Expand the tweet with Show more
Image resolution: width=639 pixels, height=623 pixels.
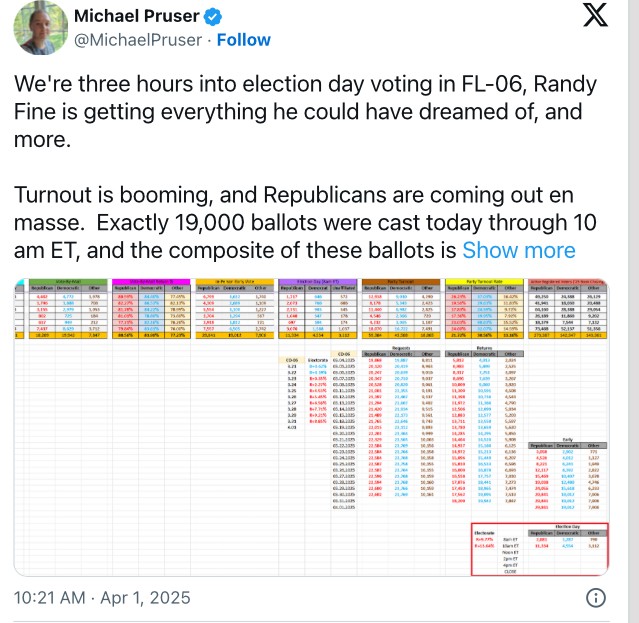pyautogui.click(x=518, y=250)
